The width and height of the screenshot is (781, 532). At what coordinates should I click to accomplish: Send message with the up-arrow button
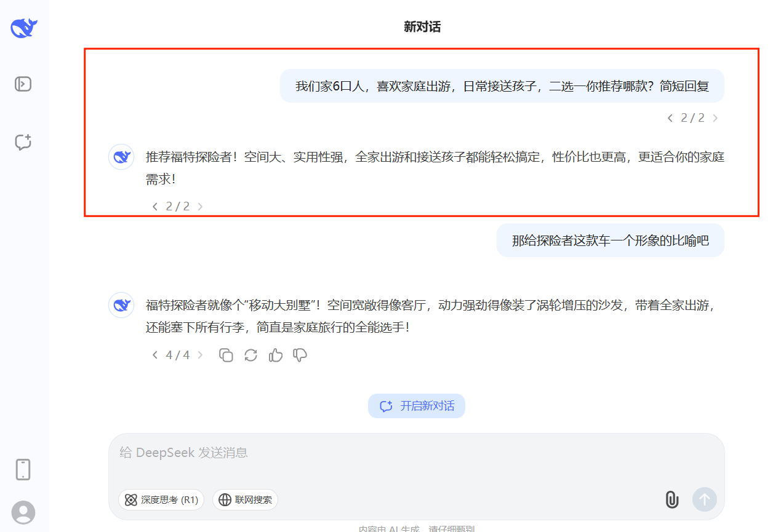pyautogui.click(x=705, y=499)
